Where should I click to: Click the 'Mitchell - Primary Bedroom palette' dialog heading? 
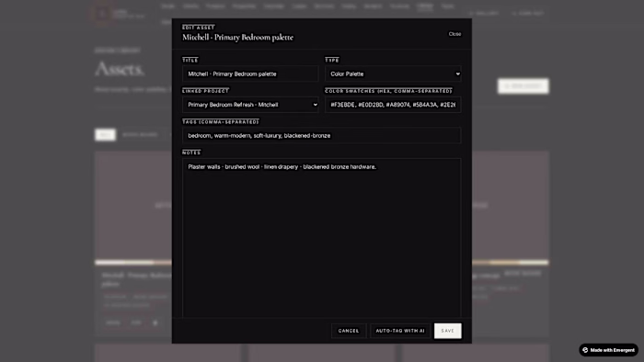tap(237, 38)
